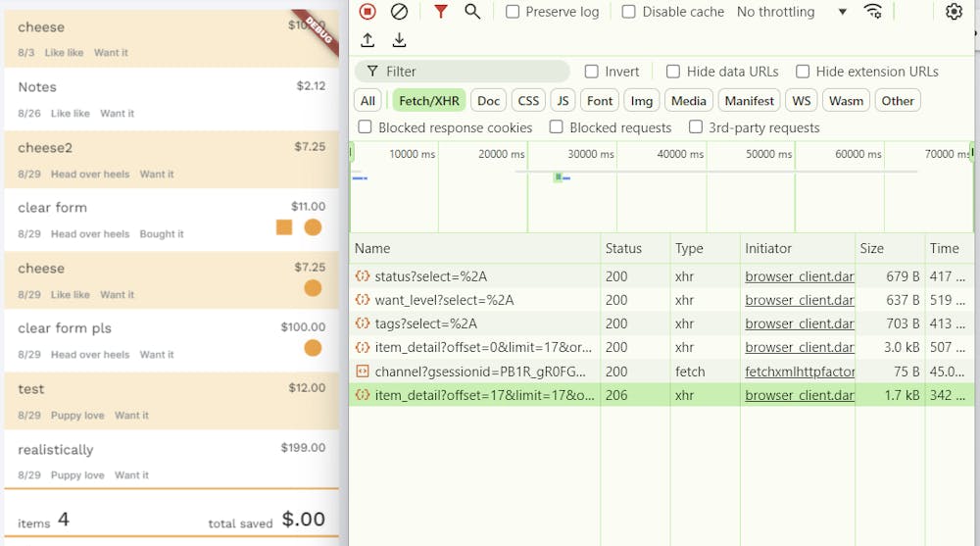Open browser_client.dart initiator for tags request

click(799, 323)
